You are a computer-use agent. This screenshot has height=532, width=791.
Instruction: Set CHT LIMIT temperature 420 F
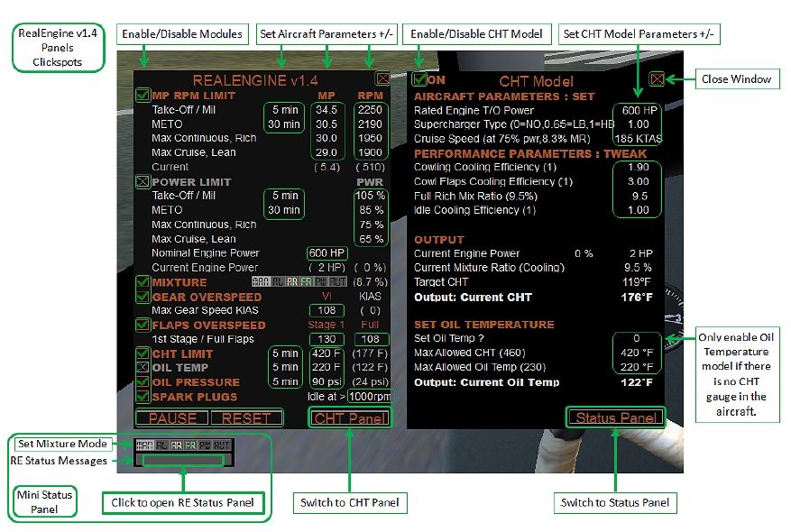pos(327,353)
